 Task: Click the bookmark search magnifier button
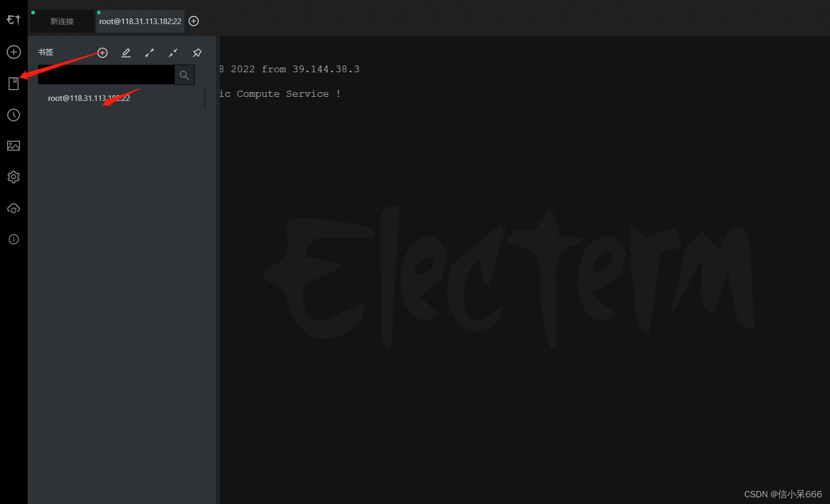184,75
